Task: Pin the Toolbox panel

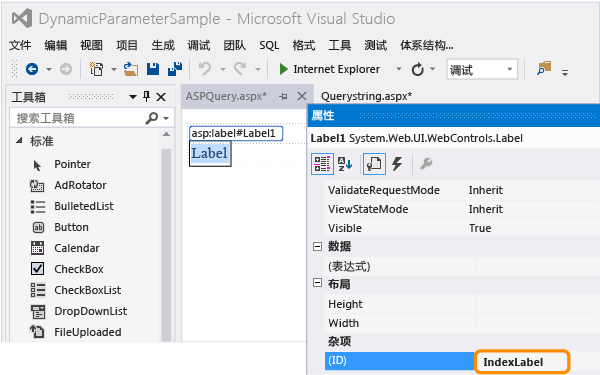Action: coord(146,96)
